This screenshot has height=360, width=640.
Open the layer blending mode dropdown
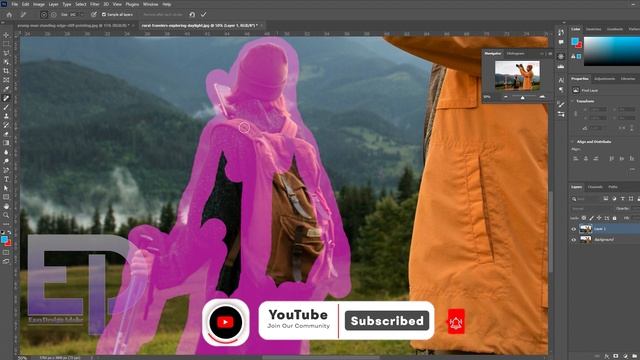coord(590,209)
